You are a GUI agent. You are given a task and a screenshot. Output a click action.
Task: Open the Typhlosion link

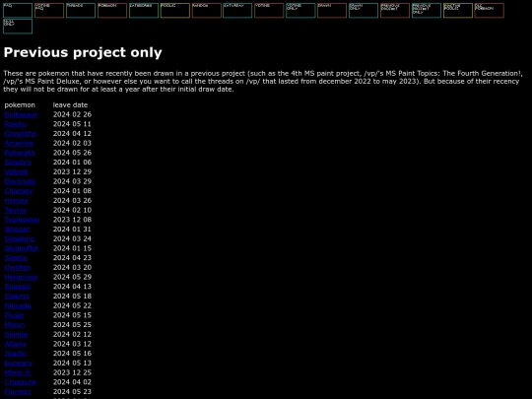tap(22, 220)
